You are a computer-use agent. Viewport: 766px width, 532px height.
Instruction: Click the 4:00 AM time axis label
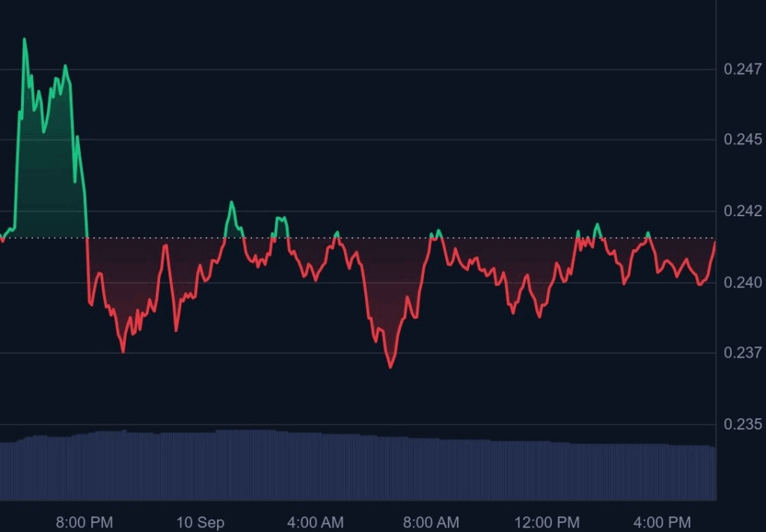point(315,523)
